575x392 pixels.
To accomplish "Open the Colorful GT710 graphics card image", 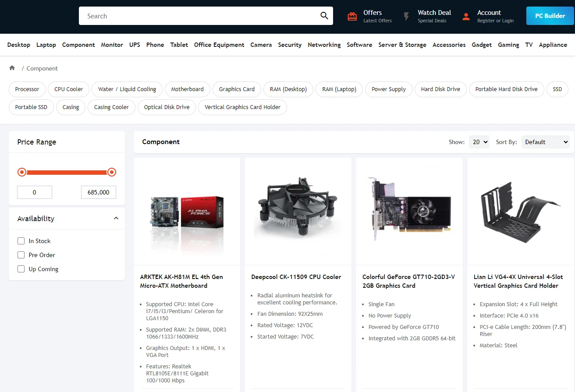I will click(x=409, y=212).
